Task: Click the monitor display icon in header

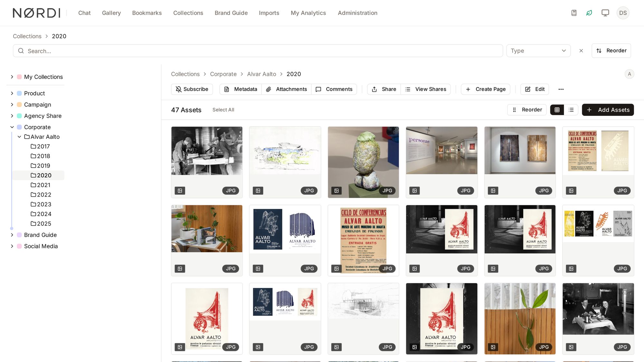Action: [605, 13]
